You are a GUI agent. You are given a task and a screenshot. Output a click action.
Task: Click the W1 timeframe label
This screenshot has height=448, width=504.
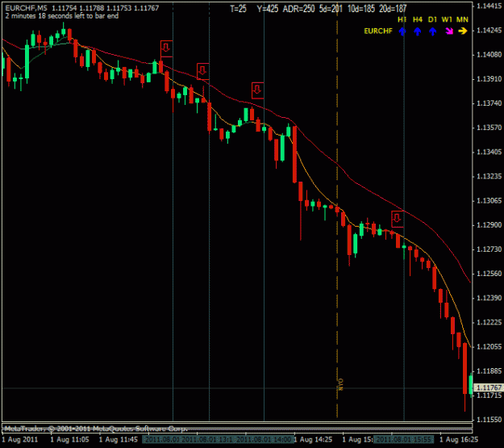(447, 19)
